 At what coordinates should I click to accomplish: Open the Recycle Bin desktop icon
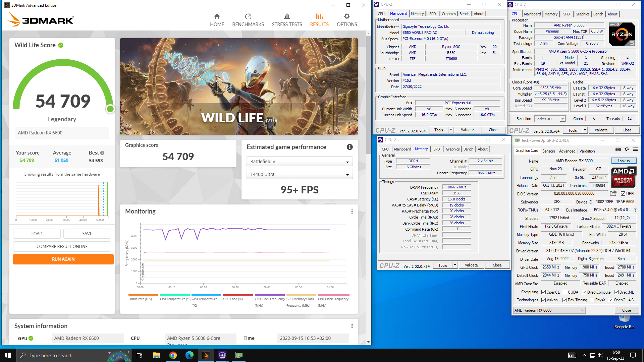tap(624, 322)
